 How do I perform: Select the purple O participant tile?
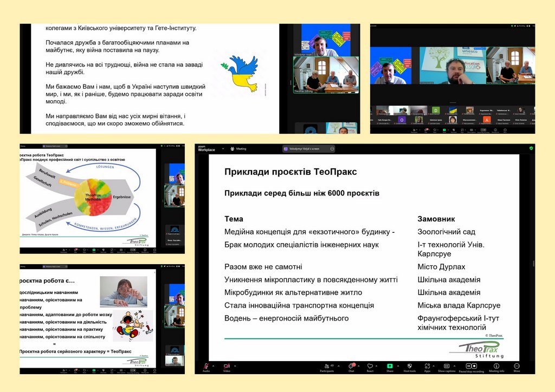point(402,120)
